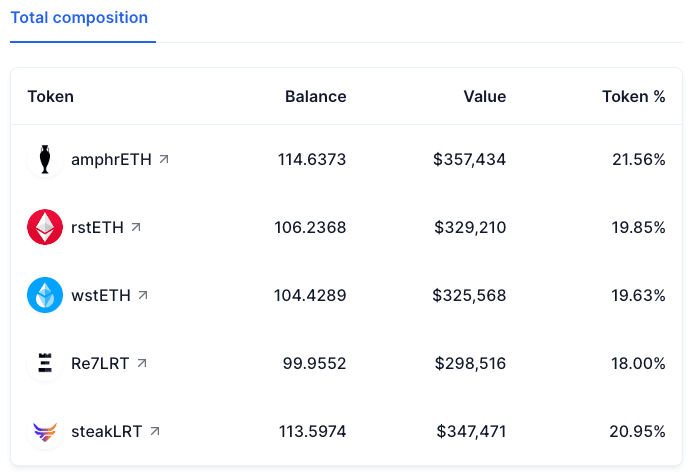Screen dimensions: 691x472
Task: Click the blue wstETH token logo
Action: [45, 295]
